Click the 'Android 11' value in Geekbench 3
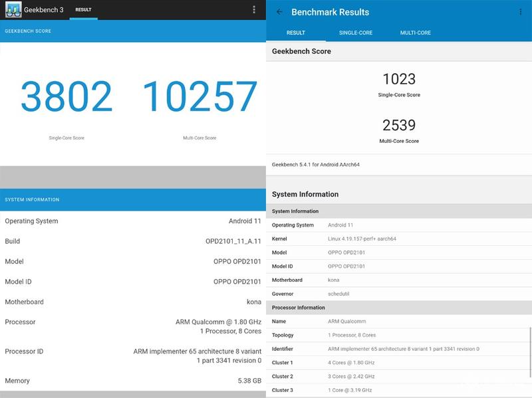Viewport: 532px width, 398px height. pos(245,221)
